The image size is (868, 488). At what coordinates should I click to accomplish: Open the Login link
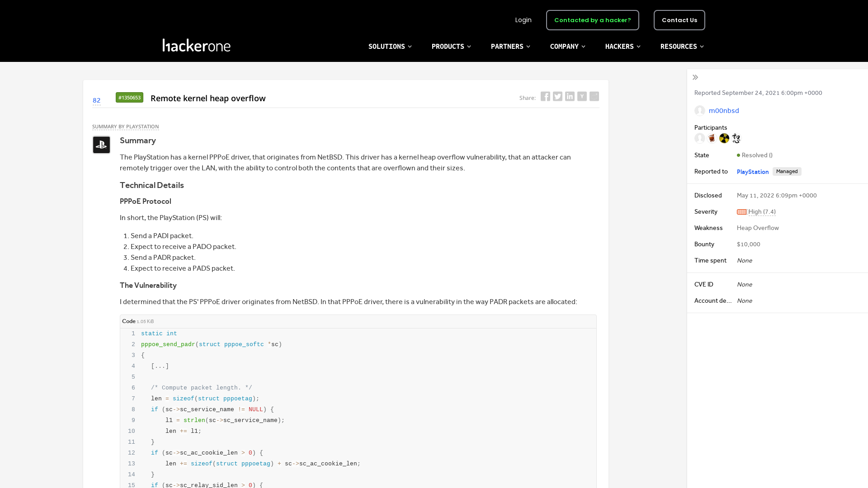click(523, 20)
